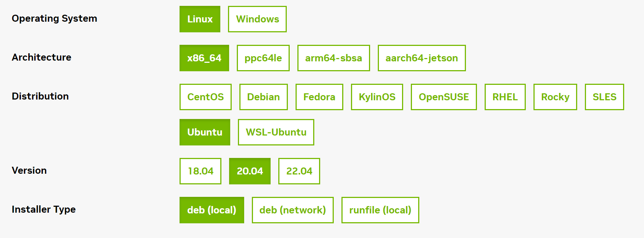Pick the Fedora distribution
Viewport: 644px width, 238px height.
319,97
